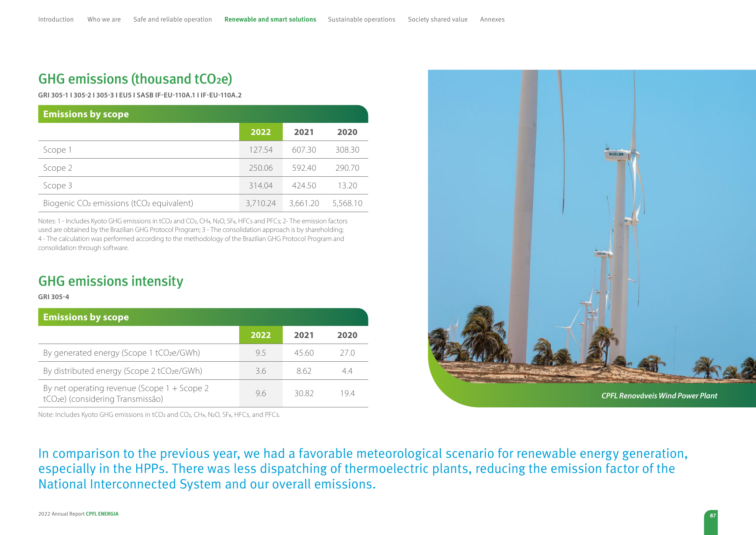The width and height of the screenshot is (756, 535).
Task: Click Scope 3 2020 value 13.20
Action: coord(347,185)
